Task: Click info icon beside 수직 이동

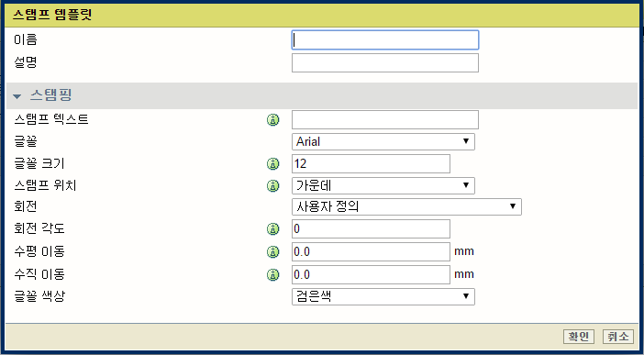Action: pyautogui.click(x=273, y=274)
